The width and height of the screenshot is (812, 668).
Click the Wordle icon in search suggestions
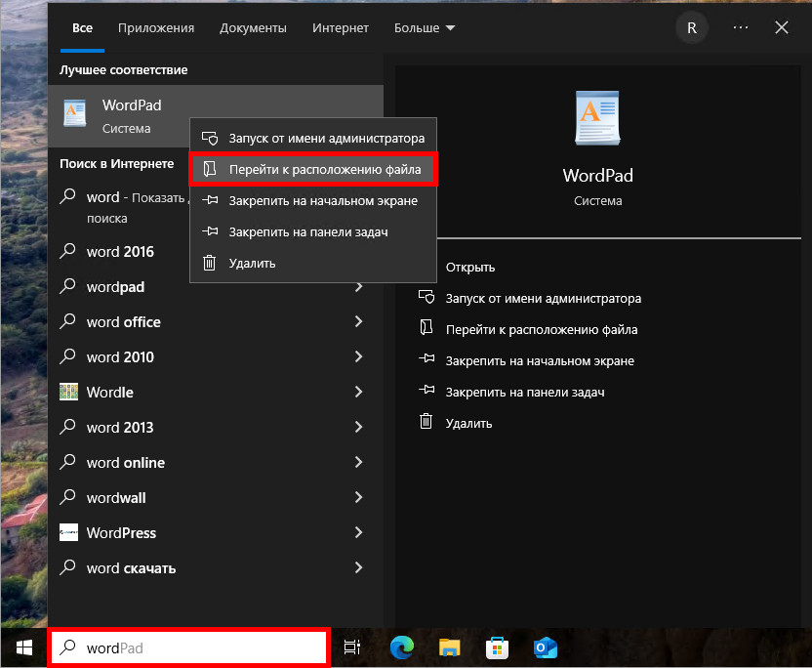click(68, 392)
